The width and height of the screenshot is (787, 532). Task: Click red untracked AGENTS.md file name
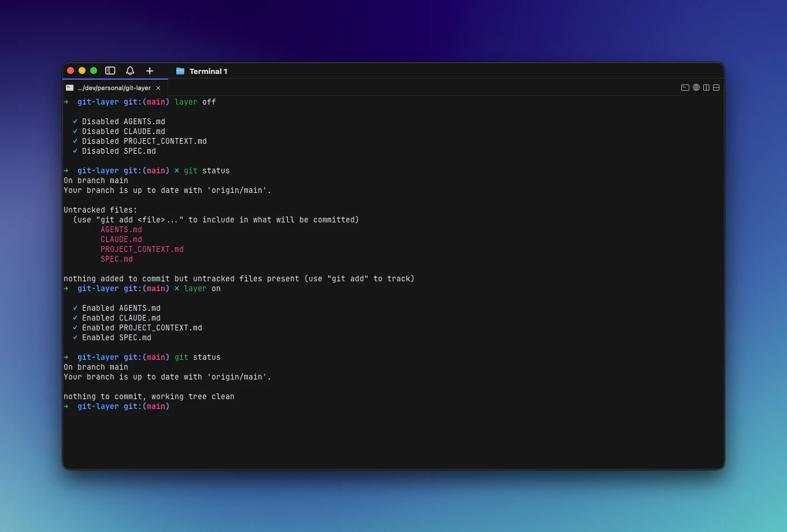121,229
